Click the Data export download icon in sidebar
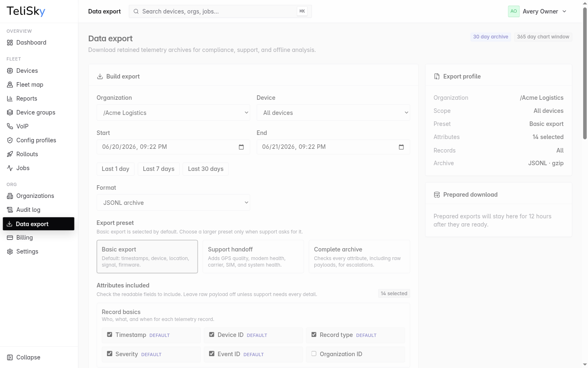 (x=9, y=224)
